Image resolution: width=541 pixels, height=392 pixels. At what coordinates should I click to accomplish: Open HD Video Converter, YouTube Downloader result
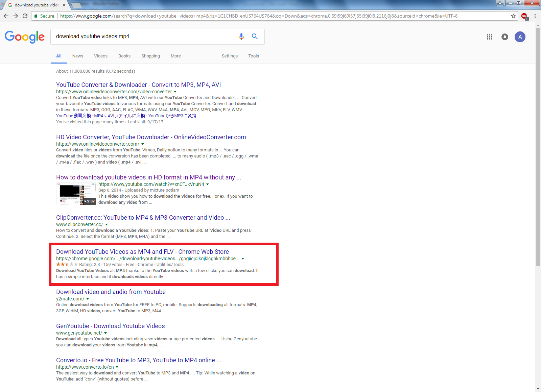[151, 137]
